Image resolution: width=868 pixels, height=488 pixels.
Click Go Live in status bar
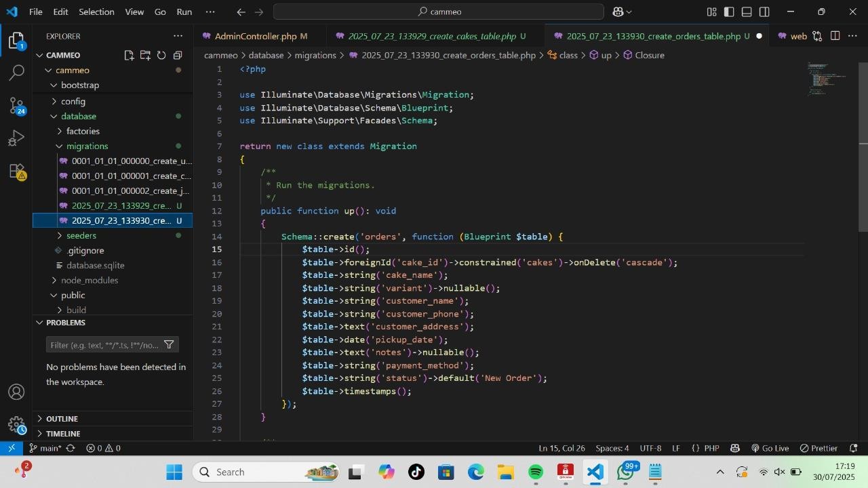point(770,448)
